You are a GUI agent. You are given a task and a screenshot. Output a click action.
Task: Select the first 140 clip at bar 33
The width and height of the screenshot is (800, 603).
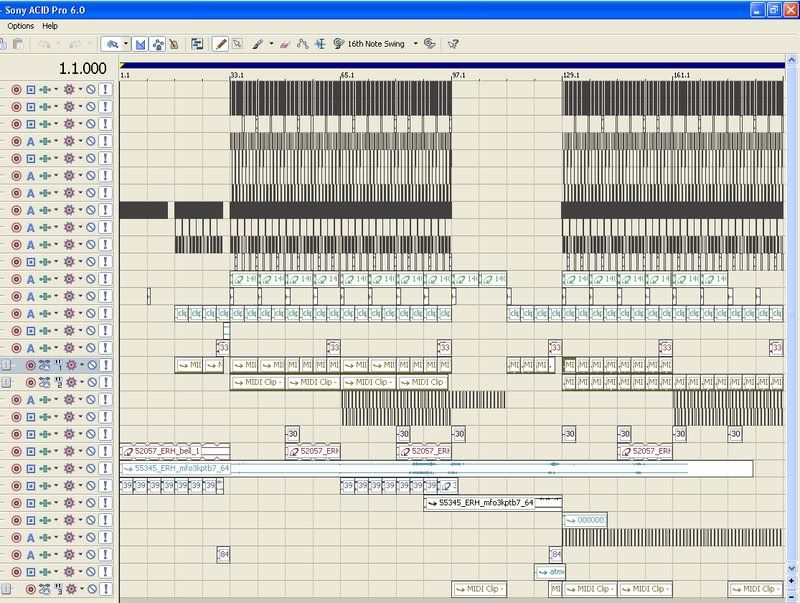pyautogui.click(x=244, y=279)
